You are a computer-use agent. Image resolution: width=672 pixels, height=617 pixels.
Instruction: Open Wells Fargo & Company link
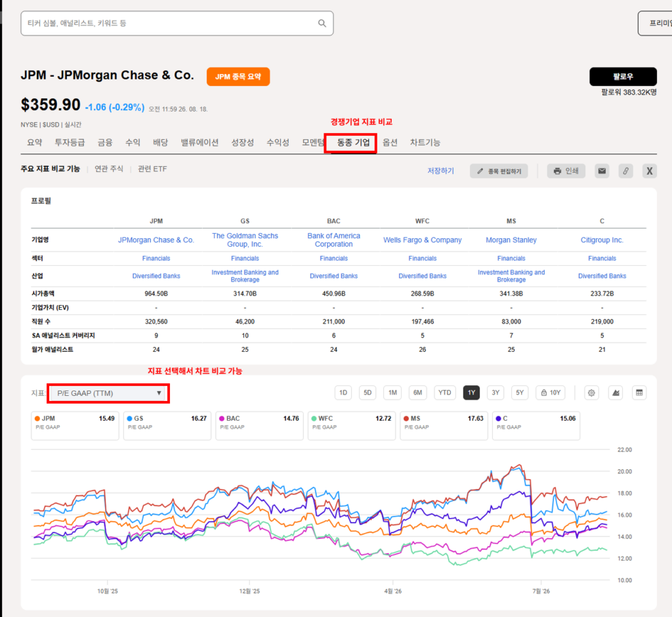[x=422, y=240]
